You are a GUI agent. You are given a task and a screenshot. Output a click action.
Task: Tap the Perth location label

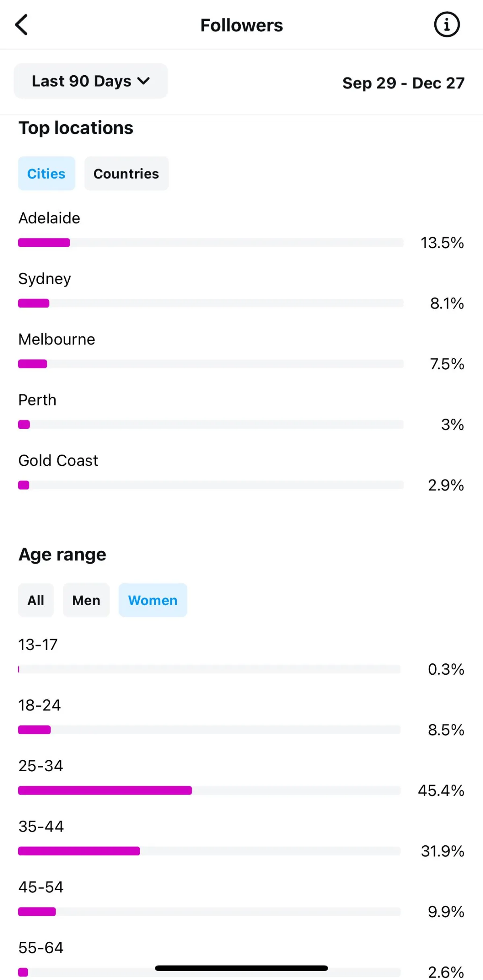(x=37, y=400)
